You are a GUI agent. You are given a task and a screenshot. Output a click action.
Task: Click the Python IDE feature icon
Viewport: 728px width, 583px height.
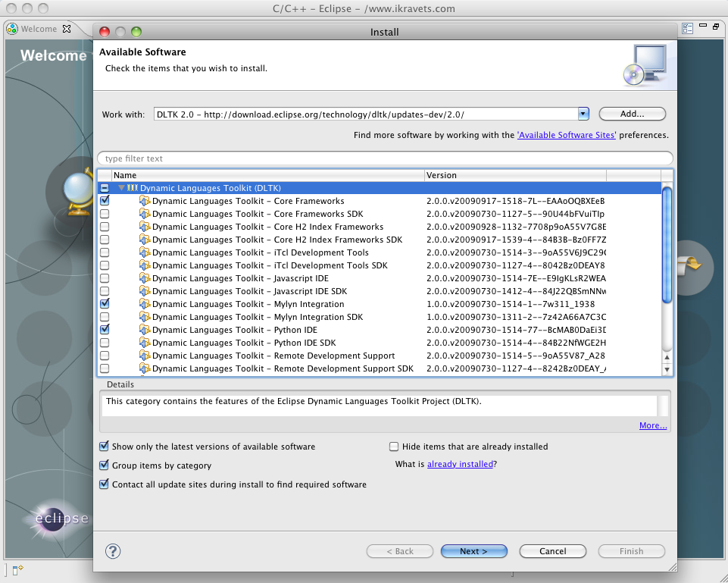pyautogui.click(x=145, y=330)
